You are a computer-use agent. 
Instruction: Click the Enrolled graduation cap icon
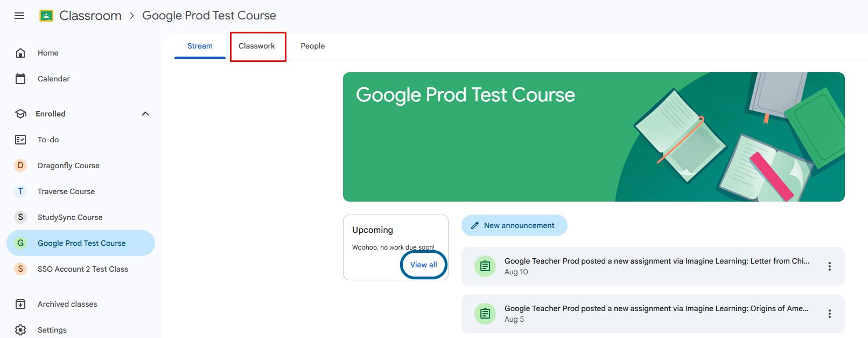click(x=20, y=114)
